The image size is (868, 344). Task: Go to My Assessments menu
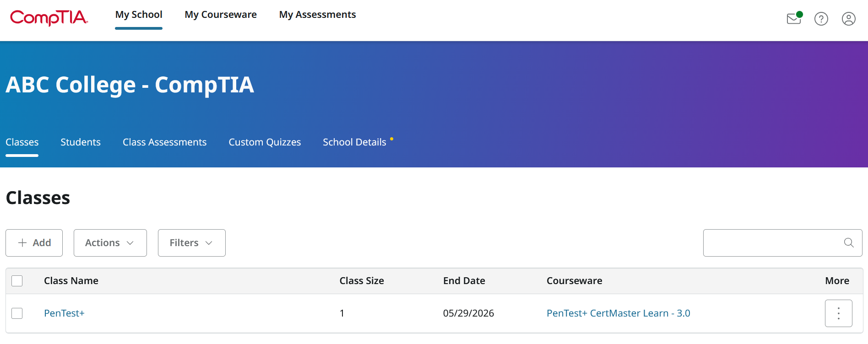(317, 15)
